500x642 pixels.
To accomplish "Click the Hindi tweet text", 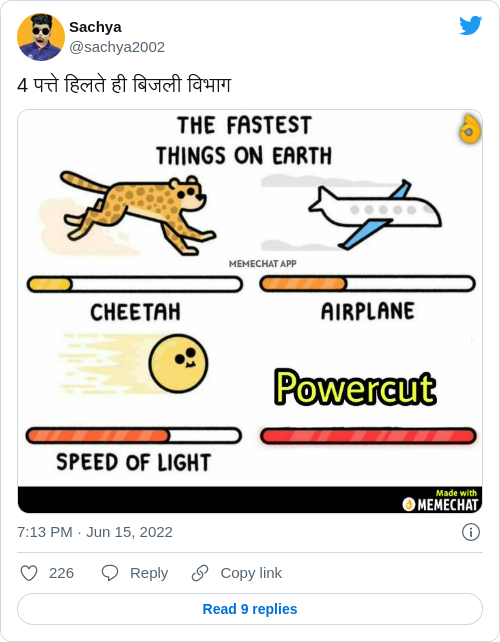I will point(124,85).
